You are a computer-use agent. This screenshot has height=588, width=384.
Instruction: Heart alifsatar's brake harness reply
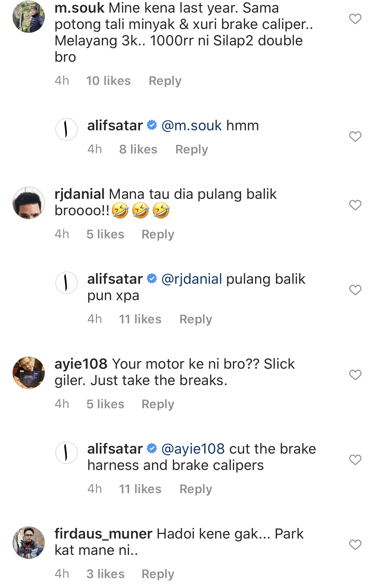coord(355,460)
